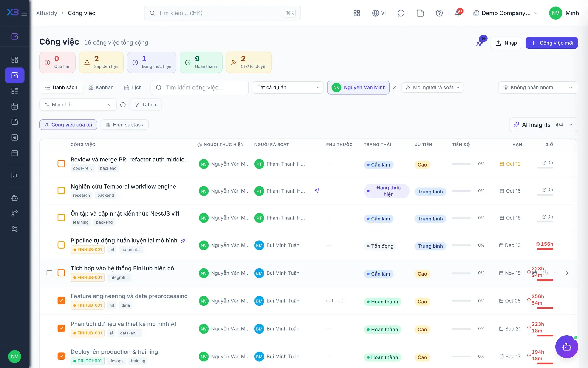Uncheck the Feature engineering completed task
Image resolution: width=588 pixels, height=368 pixels.
61,301
